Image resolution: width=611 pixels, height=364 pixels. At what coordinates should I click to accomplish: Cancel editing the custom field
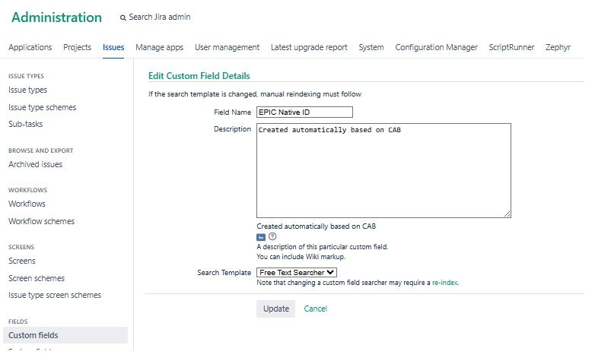click(315, 309)
